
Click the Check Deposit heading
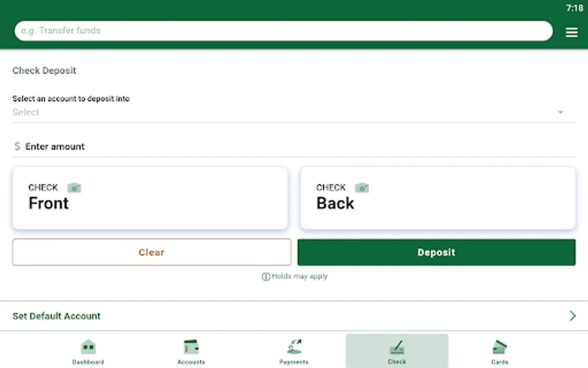point(44,70)
